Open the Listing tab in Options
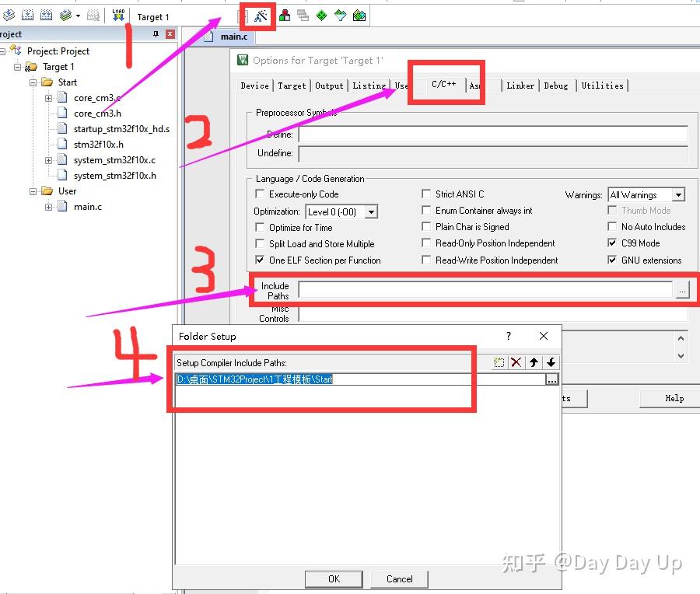This screenshot has width=700, height=594. (x=369, y=86)
